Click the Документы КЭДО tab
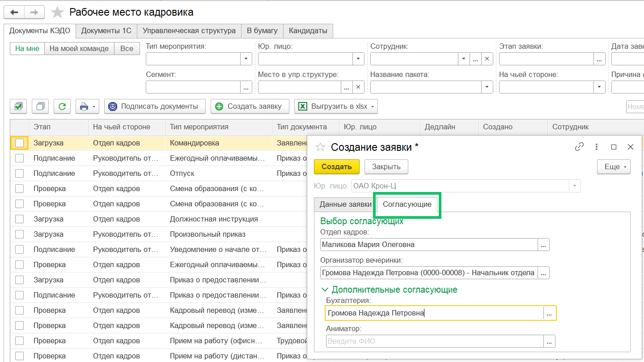Screen dimensions: 644x362 [40, 30]
